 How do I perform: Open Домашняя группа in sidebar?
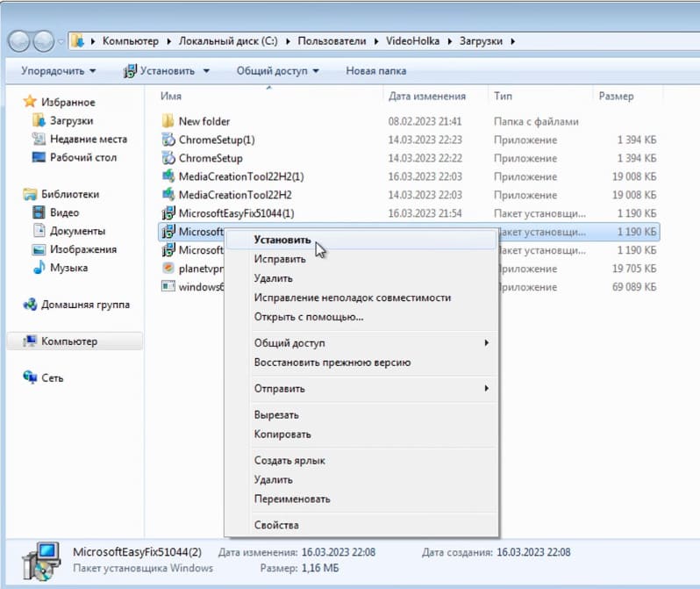click(x=85, y=305)
